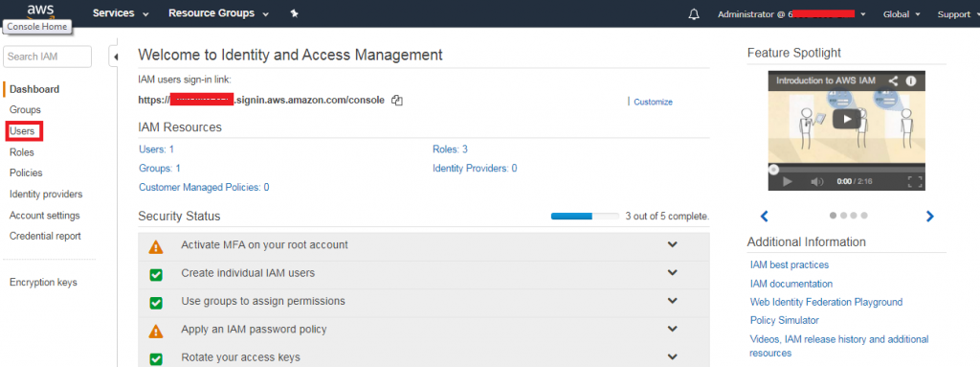Open Policies in the sidebar
Screen dimensions: 980x367
[26, 172]
